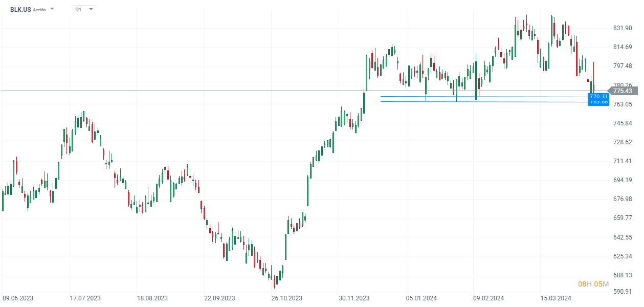
Task: Click the 26.10.2023 date label
Action: 287,298
